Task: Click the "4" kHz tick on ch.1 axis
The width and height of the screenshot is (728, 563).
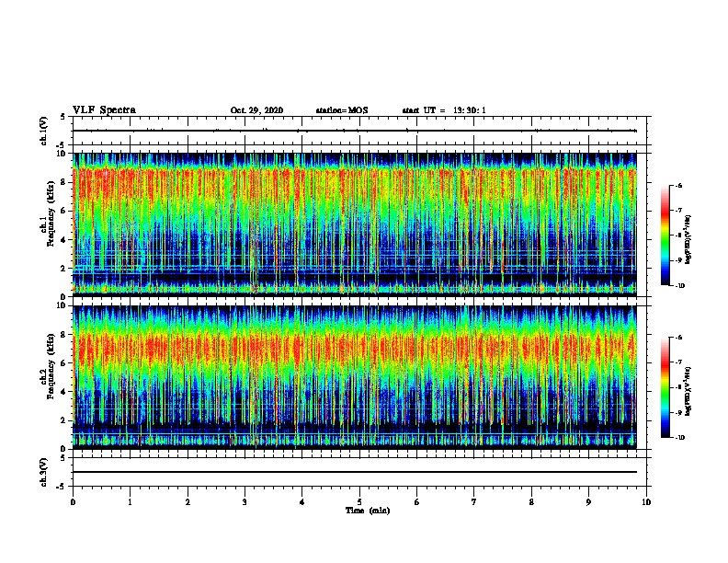Action: coord(63,240)
